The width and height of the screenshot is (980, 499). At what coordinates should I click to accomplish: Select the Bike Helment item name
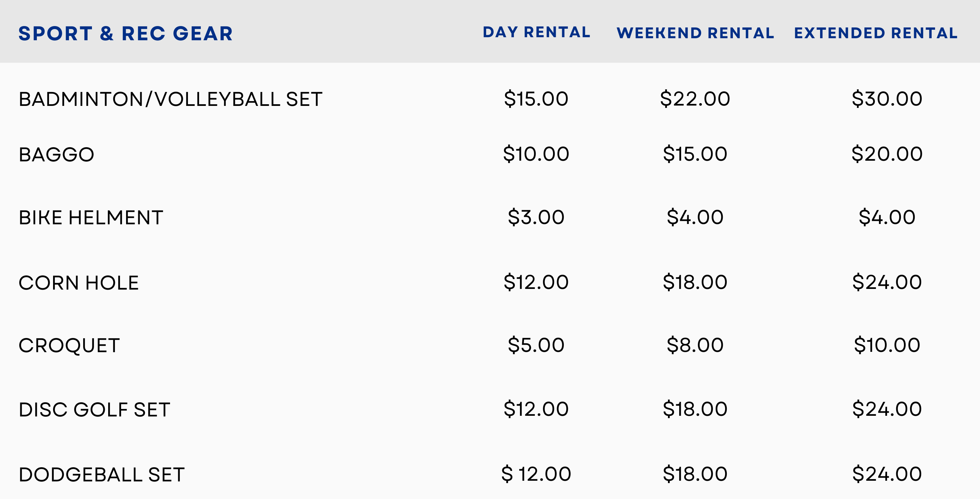point(91,218)
